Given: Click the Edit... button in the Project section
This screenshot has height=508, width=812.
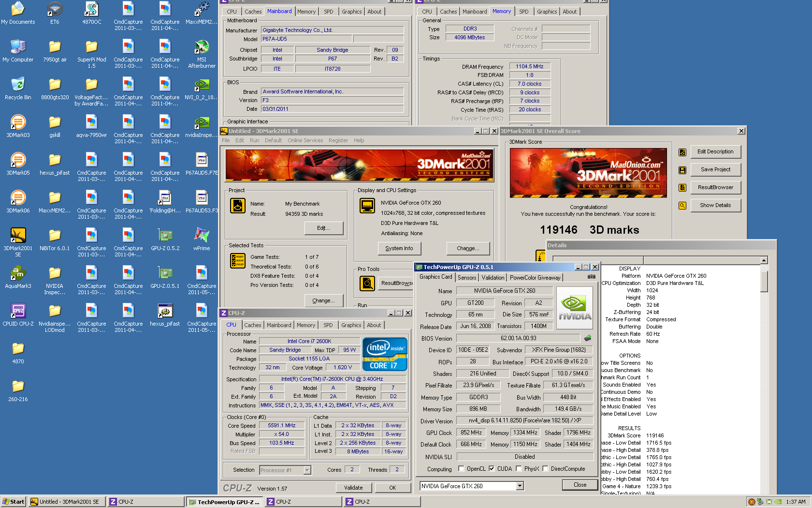Looking at the screenshot, I should click(x=324, y=228).
